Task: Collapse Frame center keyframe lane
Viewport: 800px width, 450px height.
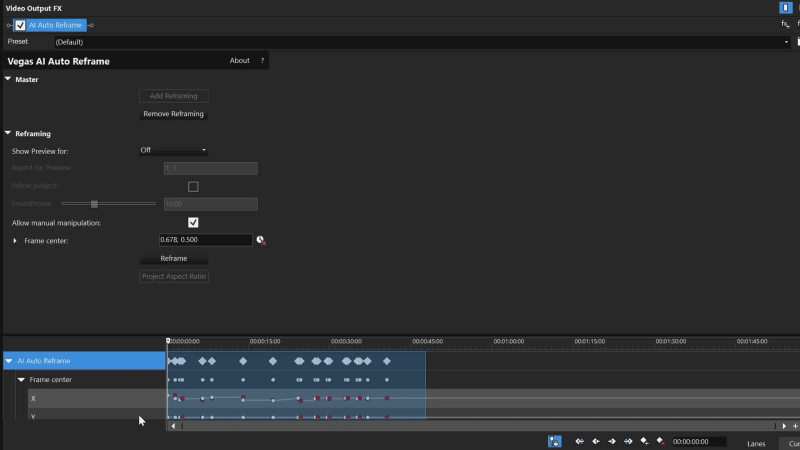Action: 21,380
